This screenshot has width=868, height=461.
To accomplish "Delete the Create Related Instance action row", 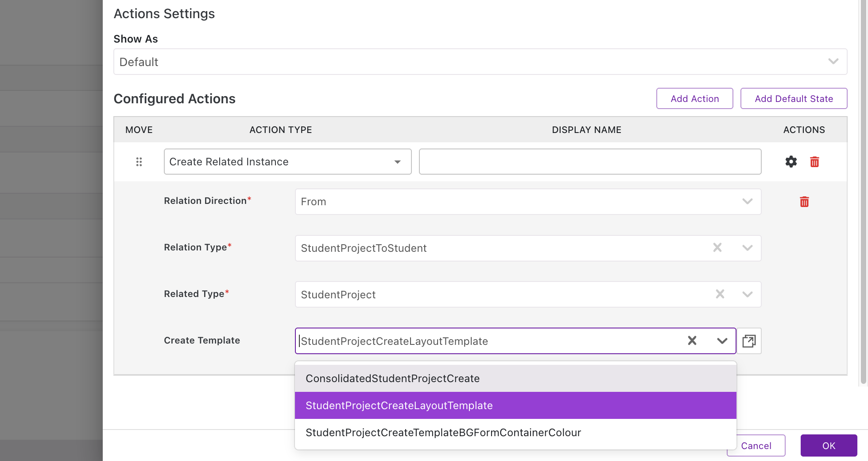I will [x=814, y=162].
